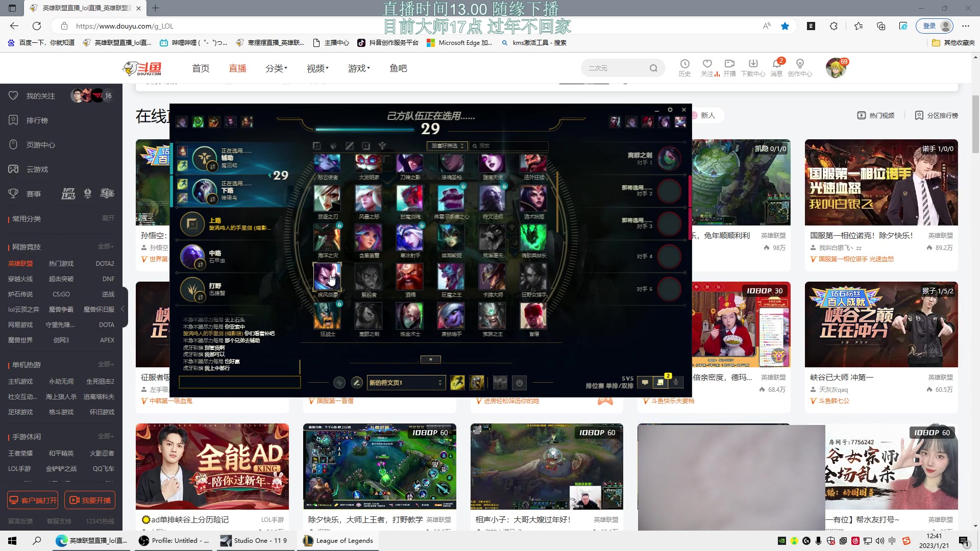Click the magnifier in the Douyu search box
The height and width of the screenshot is (551, 980).
(x=653, y=68)
